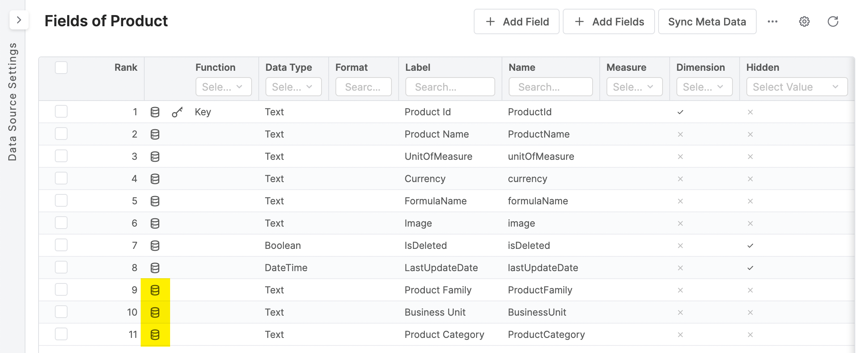Expand the Data Source Settings sidebar
This screenshot has height=353, width=868.
(19, 20)
